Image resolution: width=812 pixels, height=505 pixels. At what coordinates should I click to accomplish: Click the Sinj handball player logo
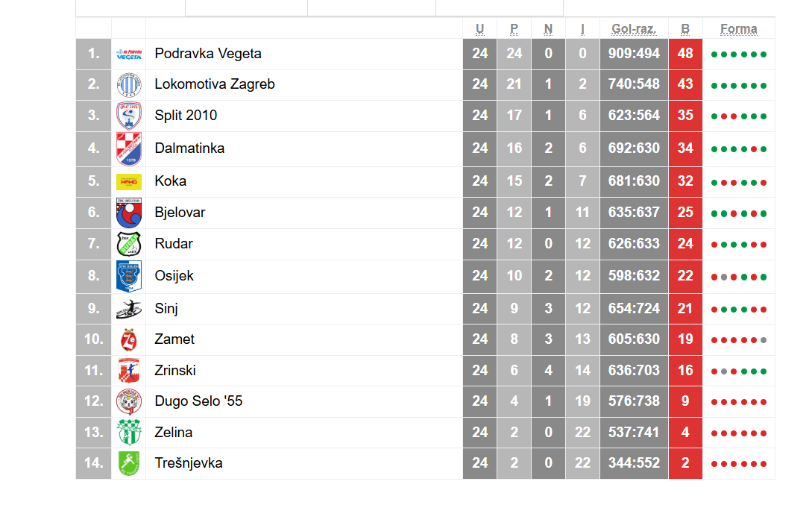pos(129,310)
